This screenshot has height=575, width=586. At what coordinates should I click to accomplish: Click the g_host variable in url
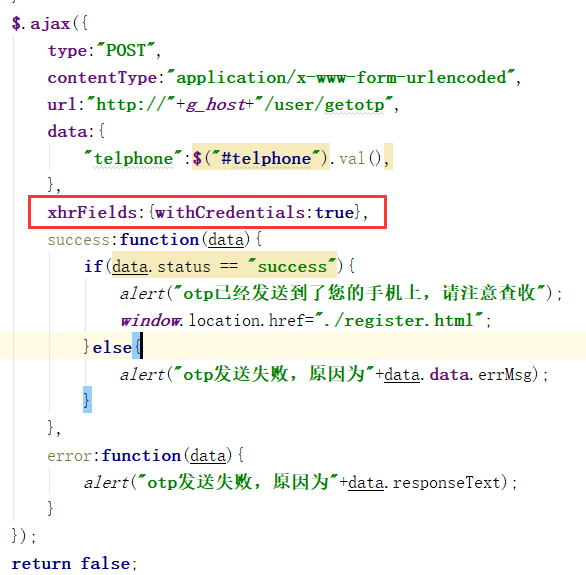click(215, 105)
